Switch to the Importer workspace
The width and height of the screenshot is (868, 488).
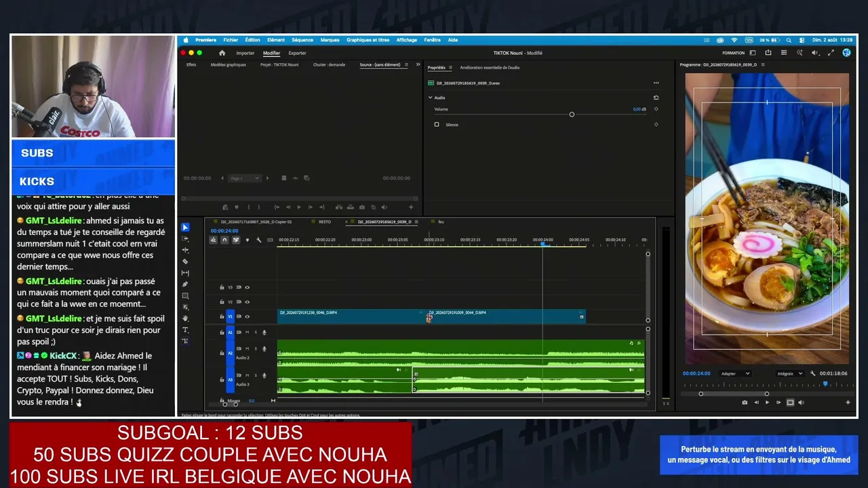245,53
